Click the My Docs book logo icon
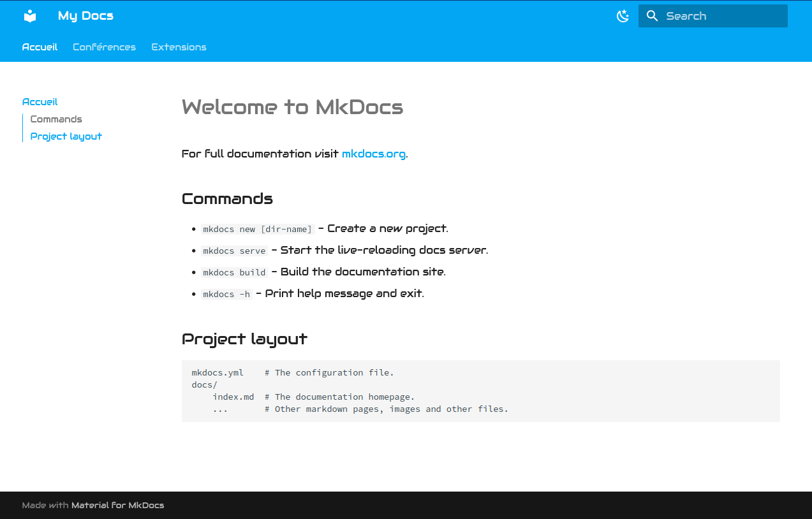812x519 pixels. tap(30, 16)
